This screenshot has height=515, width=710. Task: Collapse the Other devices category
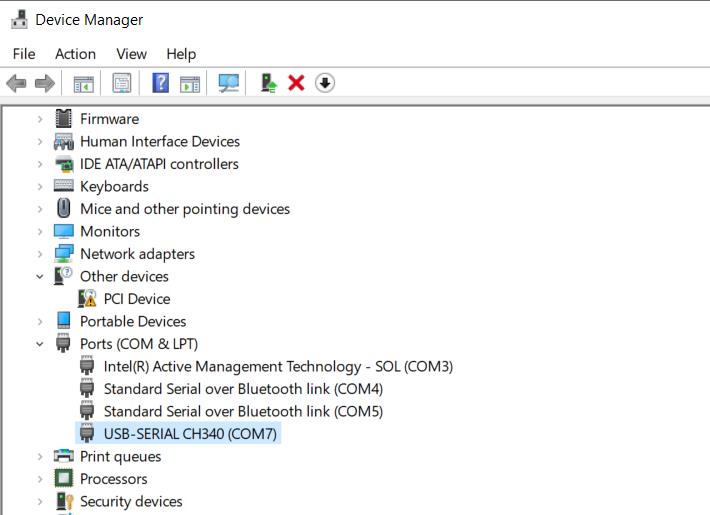click(40, 277)
